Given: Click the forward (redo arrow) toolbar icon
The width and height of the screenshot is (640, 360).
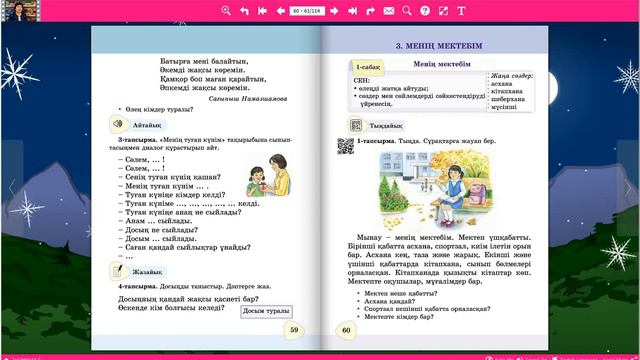Looking at the screenshot, I should 370,11.
